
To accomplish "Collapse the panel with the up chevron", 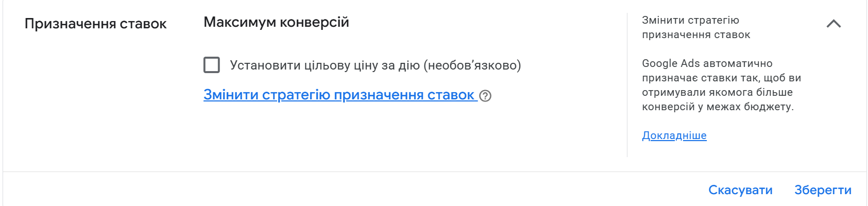I will pos(833,24).
